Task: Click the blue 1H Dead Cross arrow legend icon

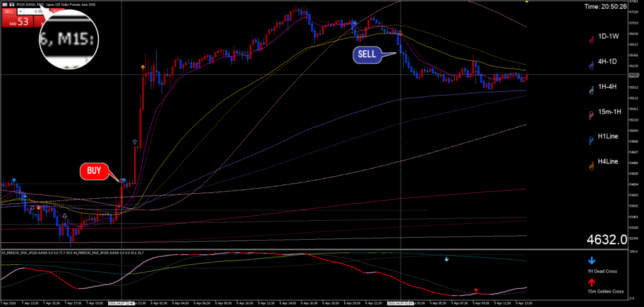Action: [x=590, y=260]
